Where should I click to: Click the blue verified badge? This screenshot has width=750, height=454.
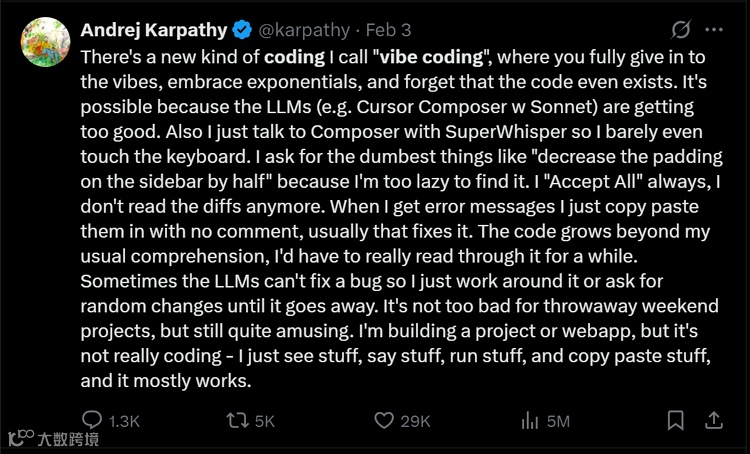[x=242, y=30]
